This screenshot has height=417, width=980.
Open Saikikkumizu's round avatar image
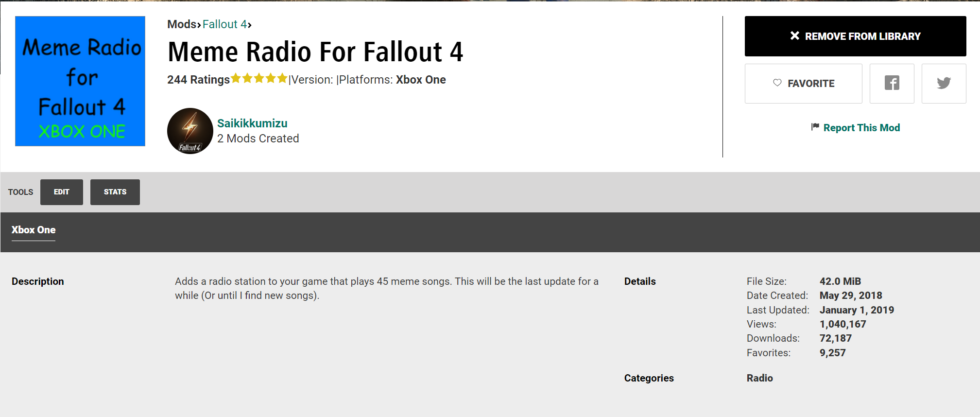click(x=190, y=131)
